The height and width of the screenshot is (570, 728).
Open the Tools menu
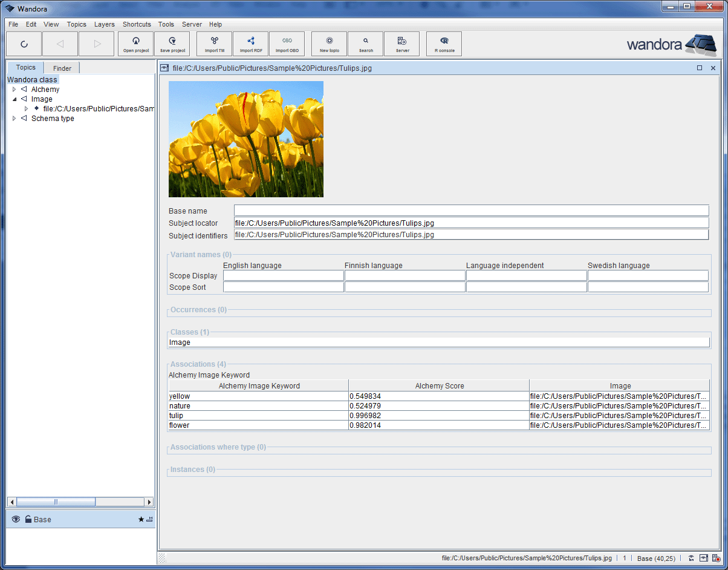click(x=166, y=24)
